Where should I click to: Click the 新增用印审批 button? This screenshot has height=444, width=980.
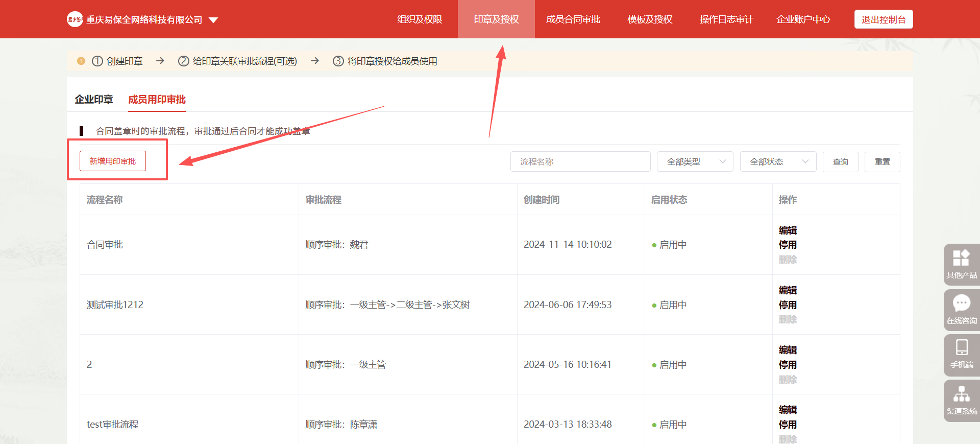click(113, 161)
